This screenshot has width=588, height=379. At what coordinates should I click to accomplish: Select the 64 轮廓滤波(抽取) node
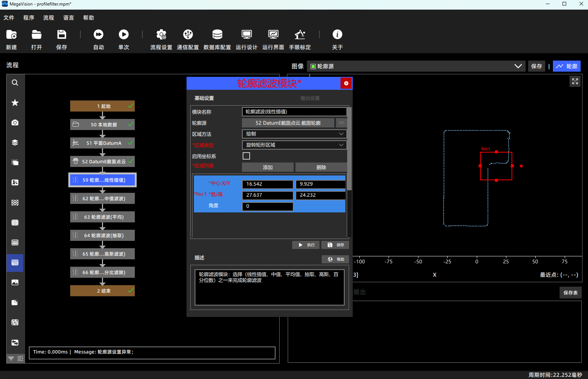[x=102, y=235]
